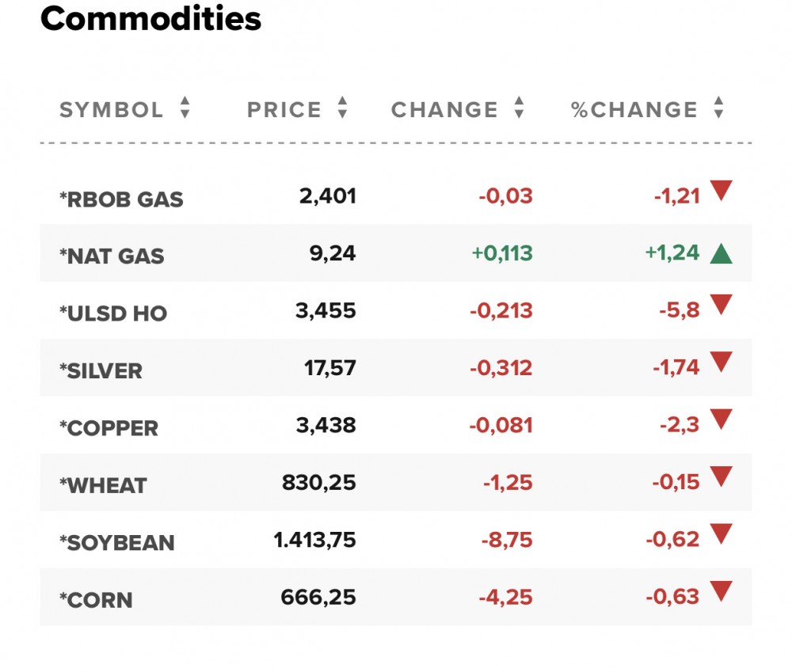Click the CORN price value 666,25
This screenshot has width=792, height=672.
point(318,597)
